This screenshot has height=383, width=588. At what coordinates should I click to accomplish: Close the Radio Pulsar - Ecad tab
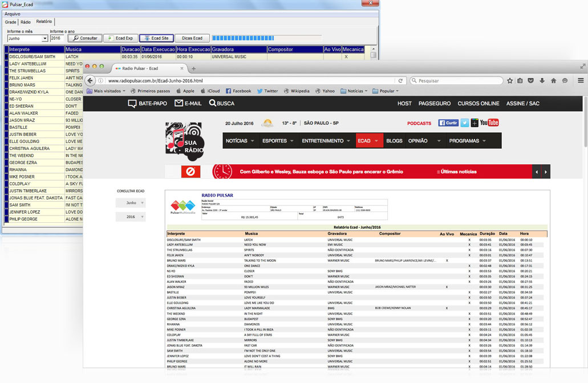182,68
